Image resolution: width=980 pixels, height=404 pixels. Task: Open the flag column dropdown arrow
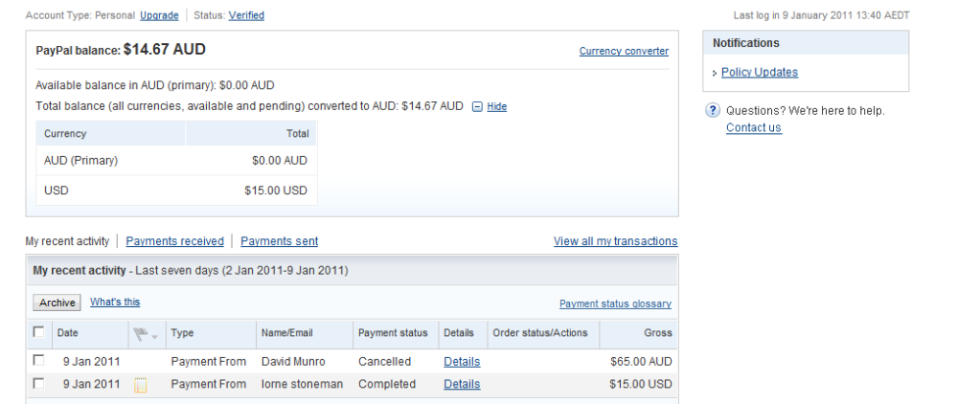tap(154, 337)
